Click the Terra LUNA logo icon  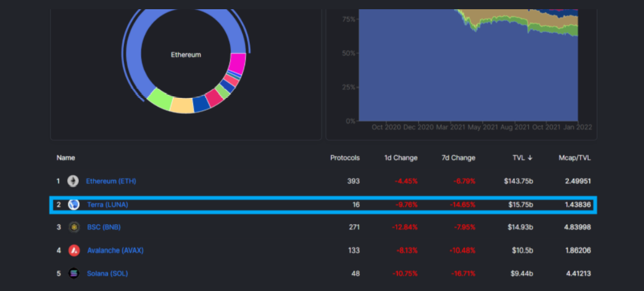(74, 204)
